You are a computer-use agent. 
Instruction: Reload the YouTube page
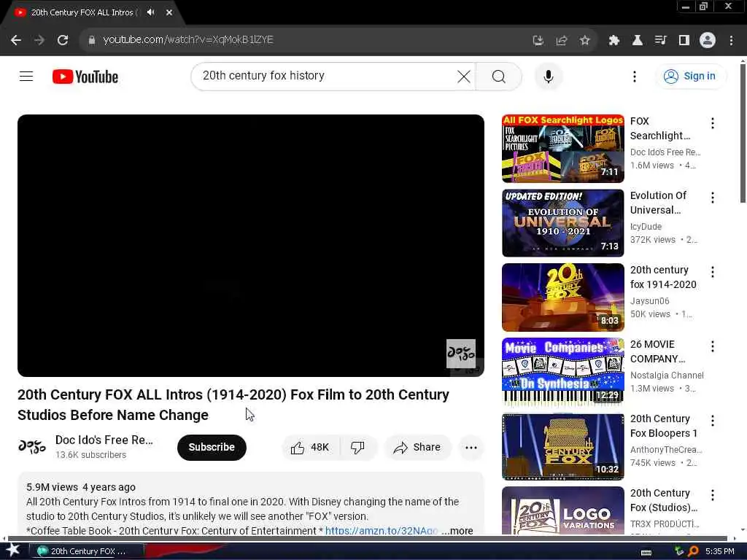point(63,40)
